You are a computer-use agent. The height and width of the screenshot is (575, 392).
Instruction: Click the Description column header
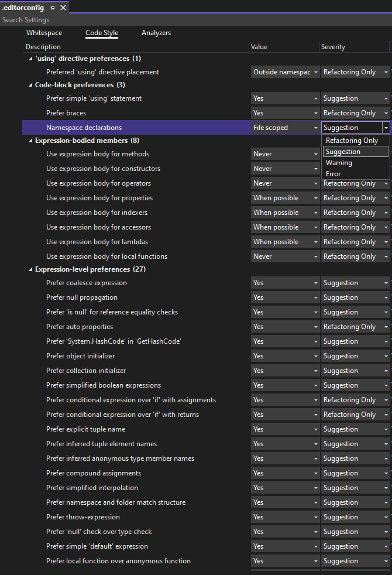(43, 46)
